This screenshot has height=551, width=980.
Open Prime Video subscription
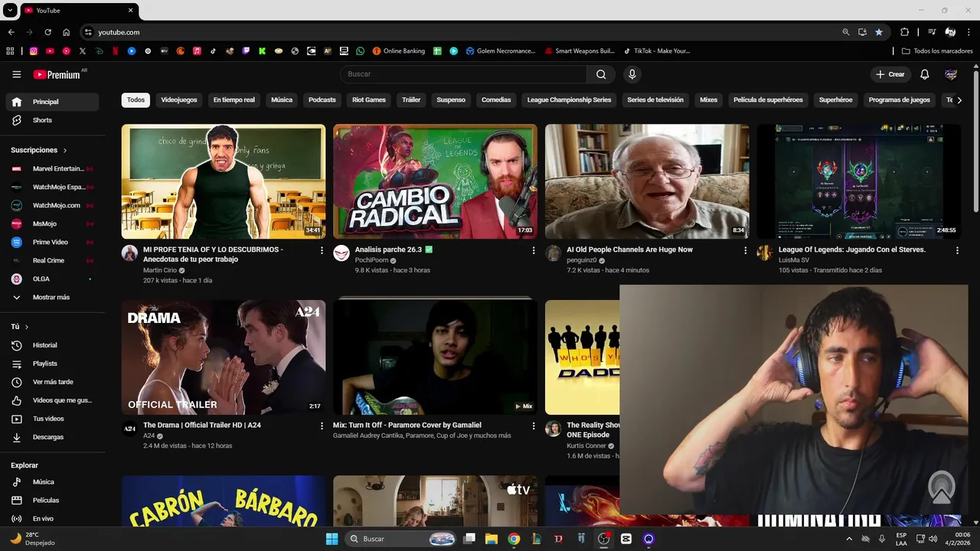(52, 242)
